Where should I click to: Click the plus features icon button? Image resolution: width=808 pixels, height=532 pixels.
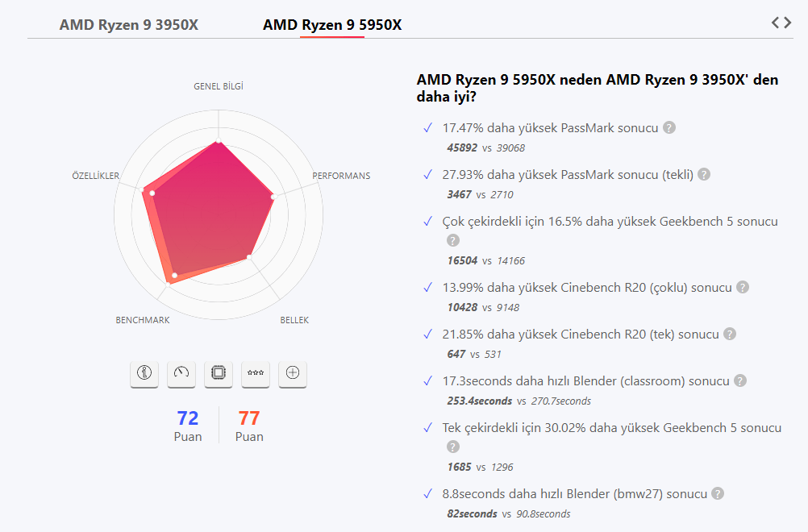point(293,373)
